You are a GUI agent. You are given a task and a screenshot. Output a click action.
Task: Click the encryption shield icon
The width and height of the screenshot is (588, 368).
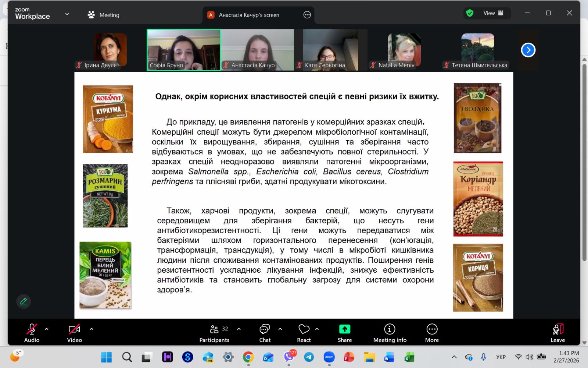click(x=470, y=13)
